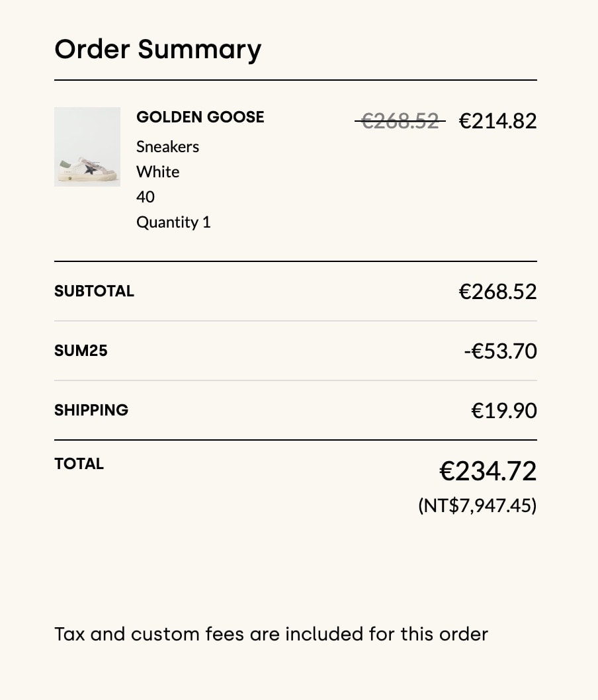Click the divider line under Order Summary
The height and width of the screenshot is (700, 598).
pos(295,80)
